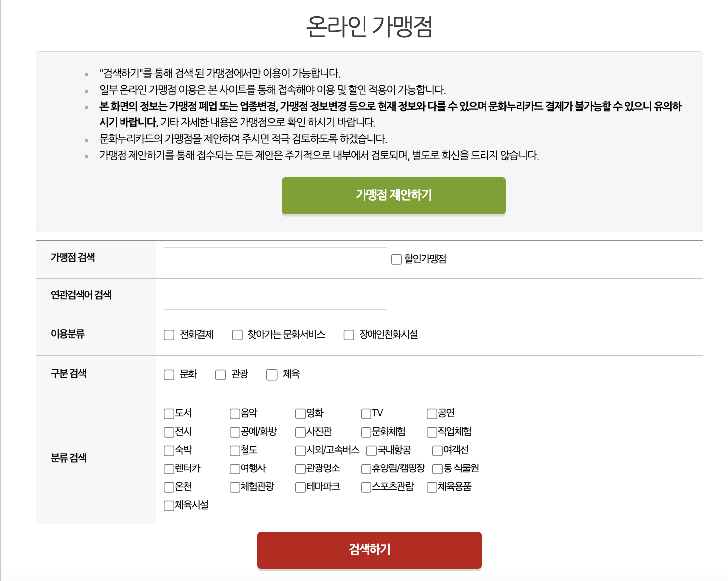Screen dimensions: 728x581
Task: Enable the 할인가맹점 checkbox
Action: pos(396,258)
